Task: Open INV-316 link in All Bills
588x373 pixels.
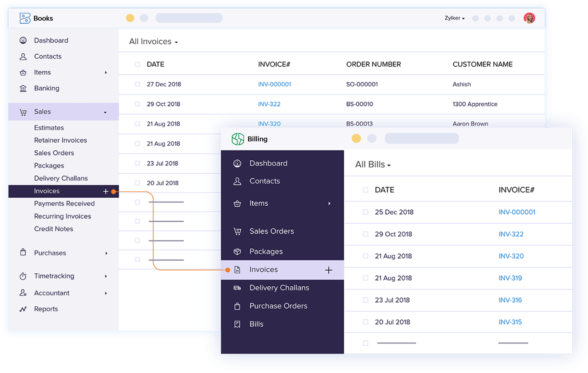Action: pyautogui.click(x=510, y=300)
